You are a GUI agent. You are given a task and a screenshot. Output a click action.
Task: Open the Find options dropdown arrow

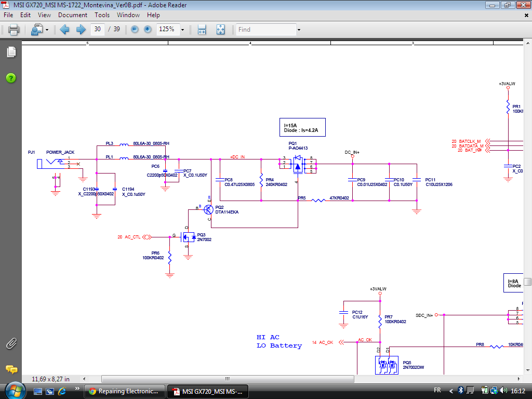pyautogui.click(x=299, y=30)
